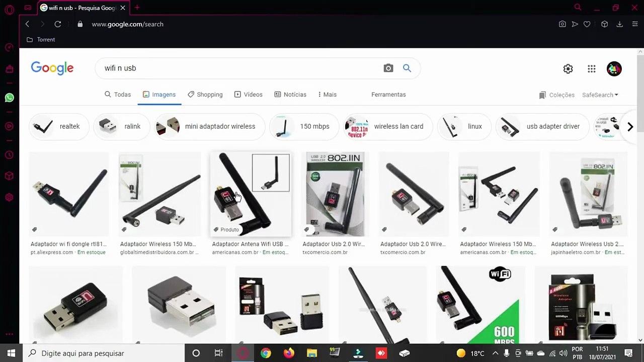644x362 pixels.
Task: Open the Google account avatar
Action: click(614, 69)
